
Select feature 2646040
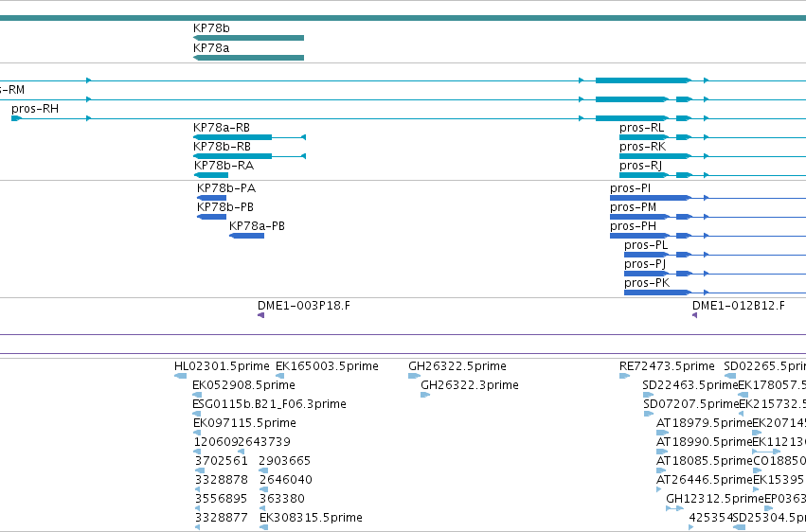(263, 489)
